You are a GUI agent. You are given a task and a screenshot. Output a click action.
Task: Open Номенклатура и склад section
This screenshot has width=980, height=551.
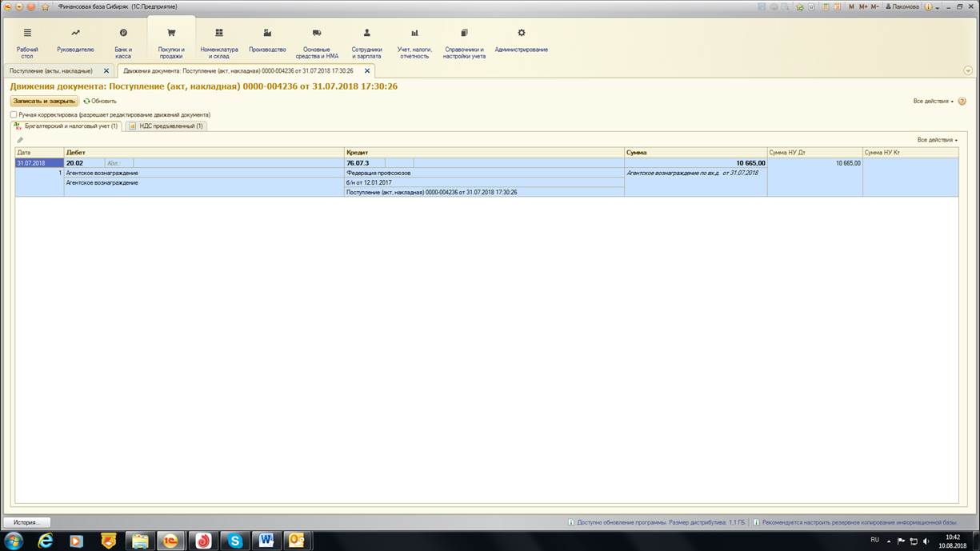point(218,42)
